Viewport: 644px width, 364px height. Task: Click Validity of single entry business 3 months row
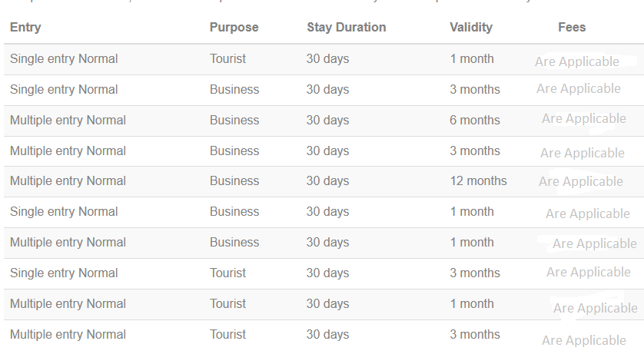tap(475, 90)
